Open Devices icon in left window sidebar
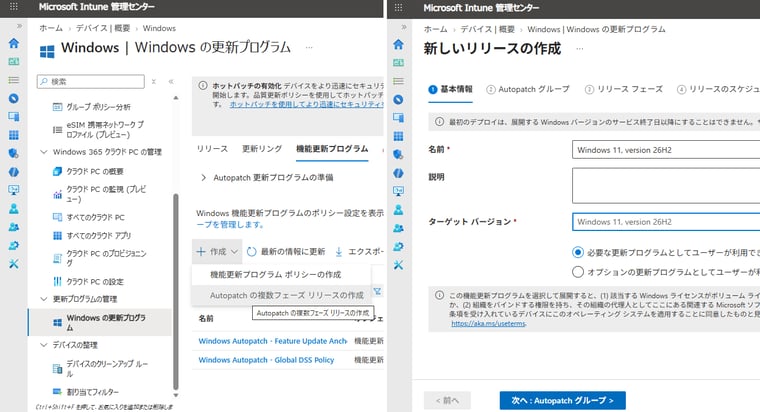The width and height of the screenshot is (760, 412). click(x=14, y=117)
